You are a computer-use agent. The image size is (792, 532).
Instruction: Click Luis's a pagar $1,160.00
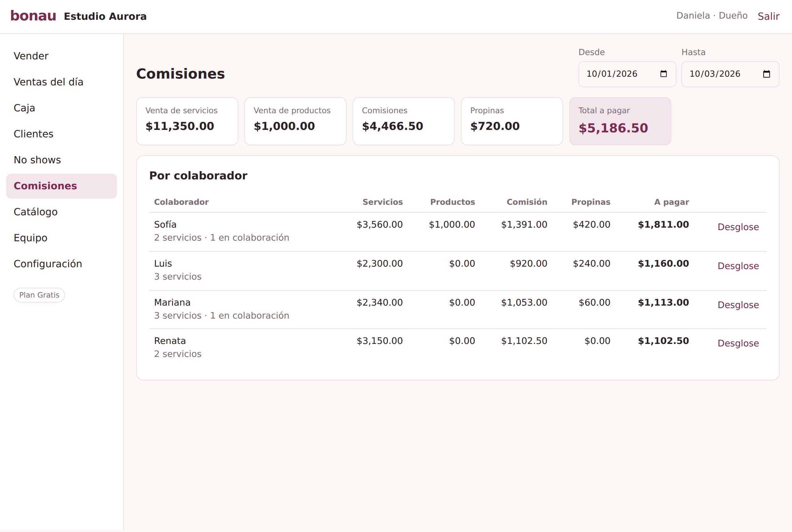click(663, 264)
